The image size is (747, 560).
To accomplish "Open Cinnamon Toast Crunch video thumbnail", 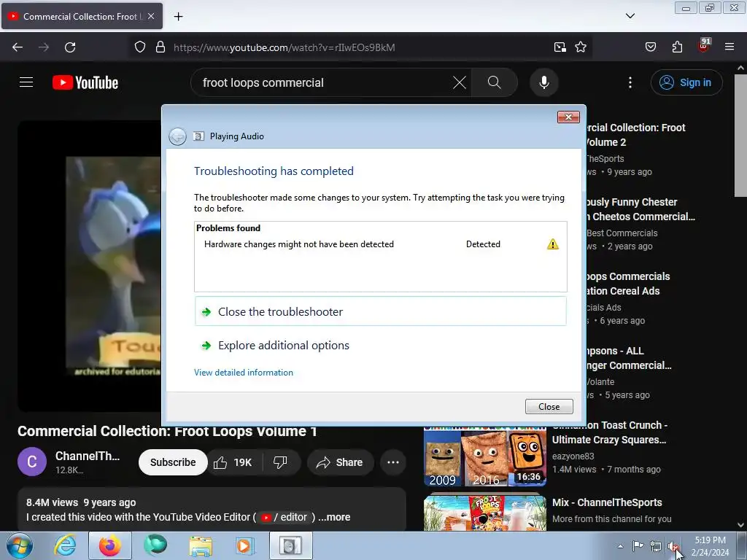I will point(485,456).
